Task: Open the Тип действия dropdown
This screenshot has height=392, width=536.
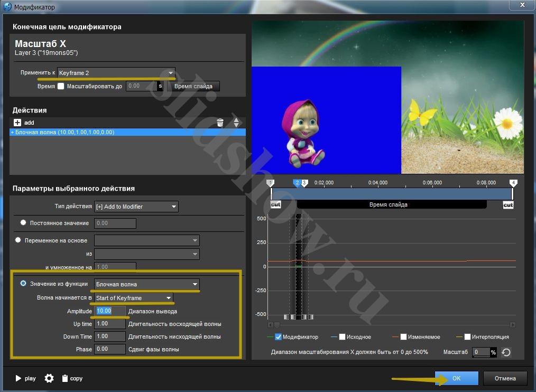Action: [x=136, y=207]
